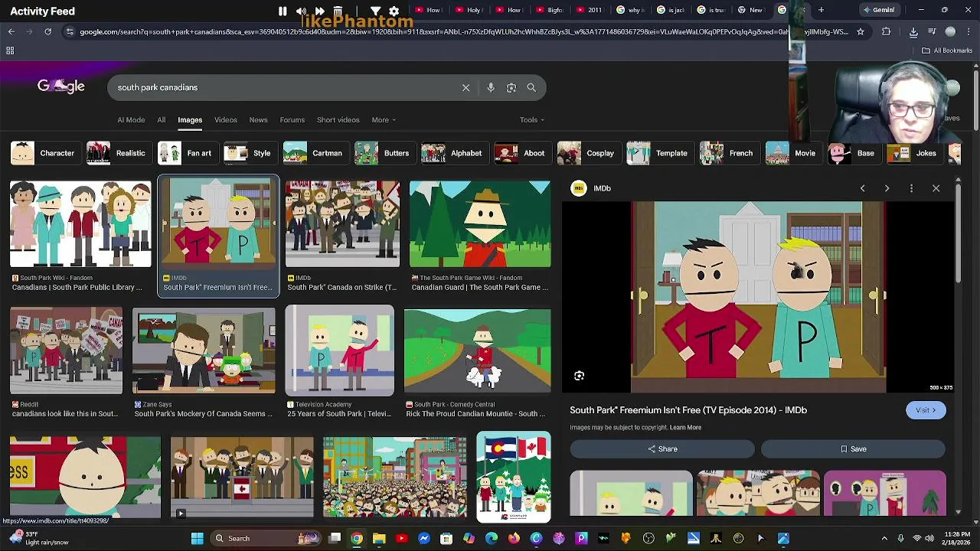
Task: Open Windows Start menu
Action: [197, 538]
